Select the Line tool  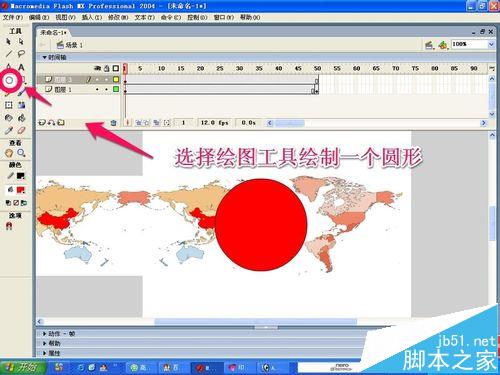pyautogui.click(x=9, y=54)
